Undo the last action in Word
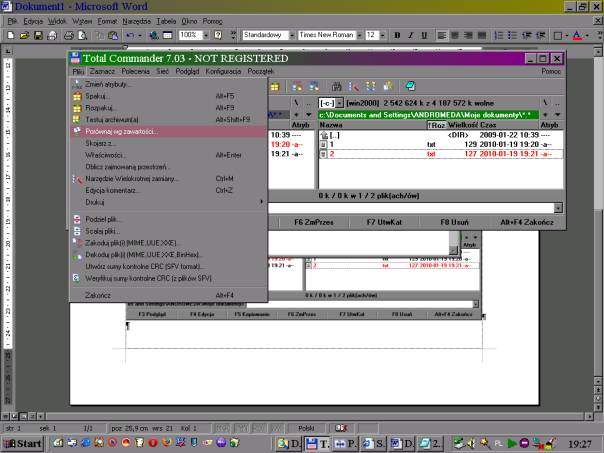The width and height of the screenshot is (604, 453). [x=130, y=35]
